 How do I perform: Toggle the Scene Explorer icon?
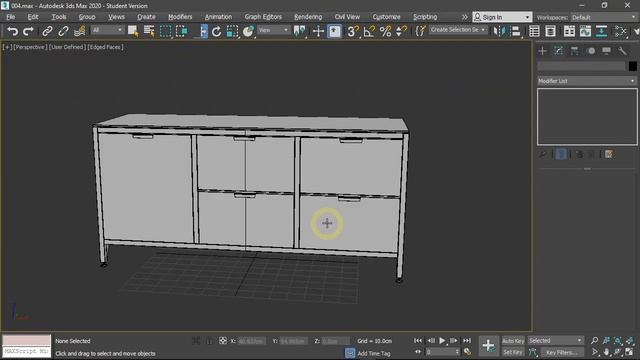coord(534,31)
